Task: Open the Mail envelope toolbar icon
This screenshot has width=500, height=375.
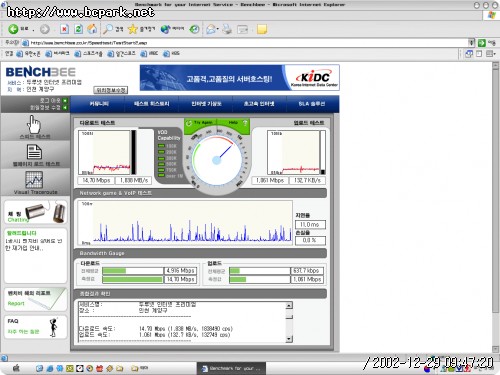Action: [x=210, y=29]
